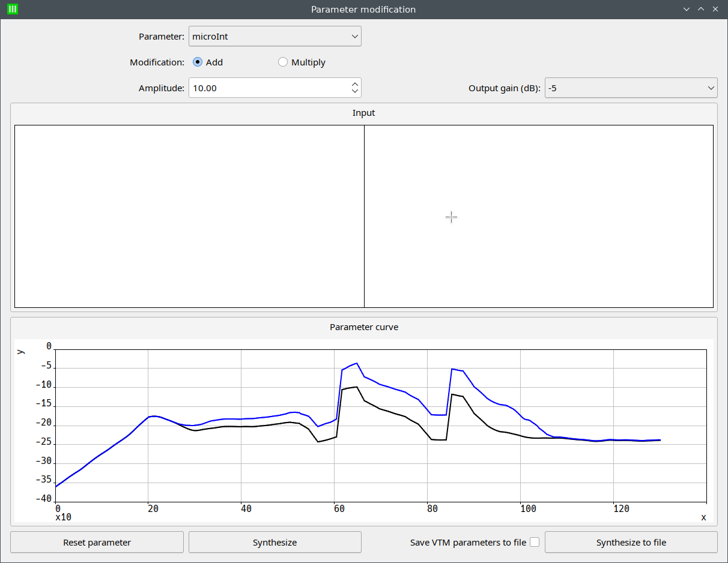Maximize the Parameter modification window
Screen dimensions: 728x563
(x=701, y=9)
